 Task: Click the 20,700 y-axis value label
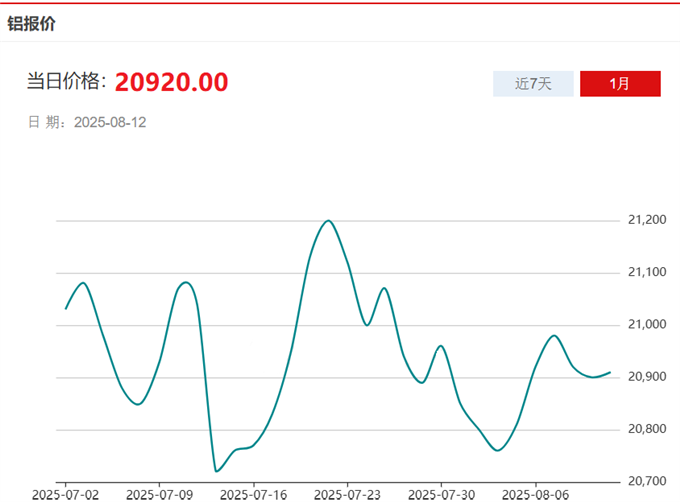click(x=646, y=481)
